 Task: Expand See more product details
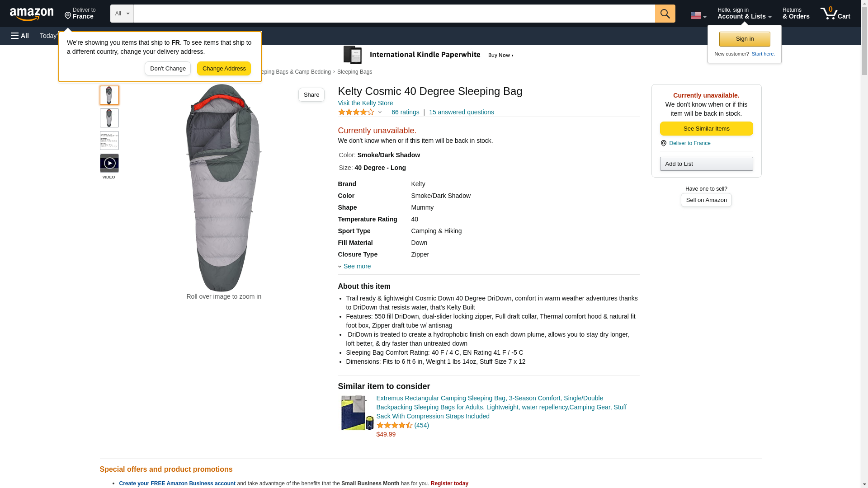[357, 266]
